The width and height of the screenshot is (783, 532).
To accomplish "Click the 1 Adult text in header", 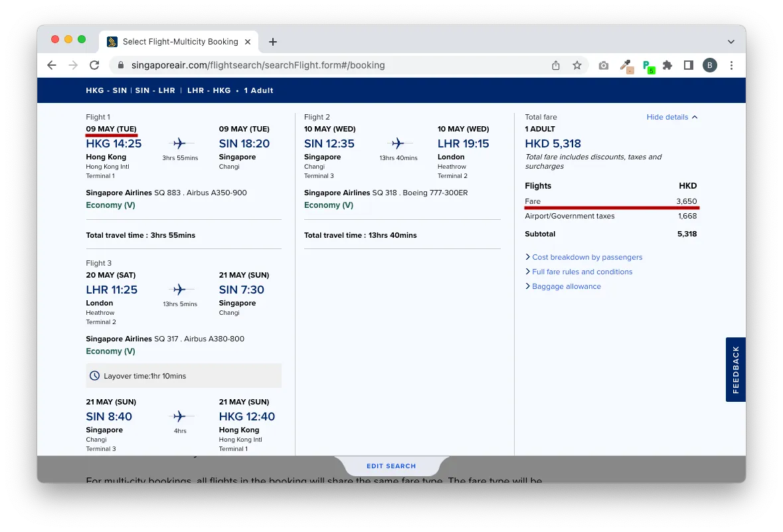I will click(x=258, y=90).
